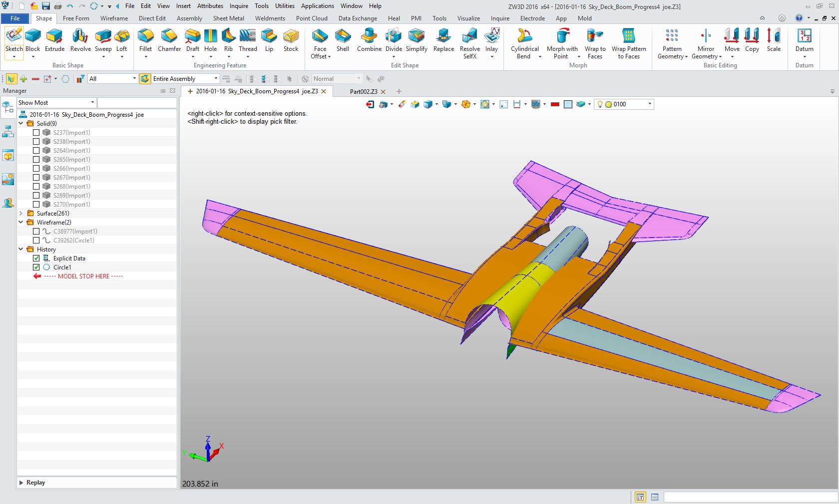This screenshot has width=839, height=504.
Task: Click the red color swatch in view toolbar
Action: pyautogui.click(x=555, y=104)
